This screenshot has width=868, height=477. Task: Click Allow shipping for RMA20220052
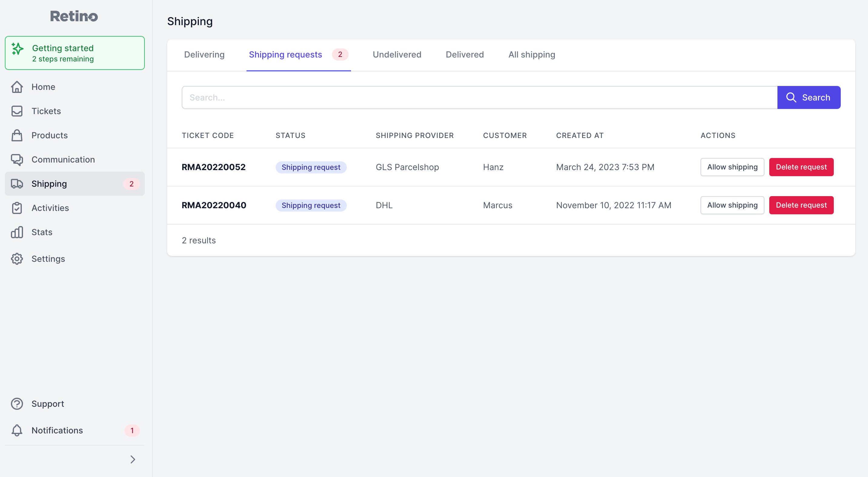(x=732, y=167)
